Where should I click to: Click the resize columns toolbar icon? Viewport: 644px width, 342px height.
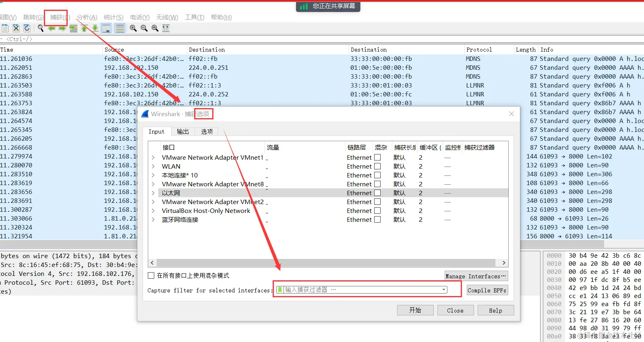pos(166,28)
